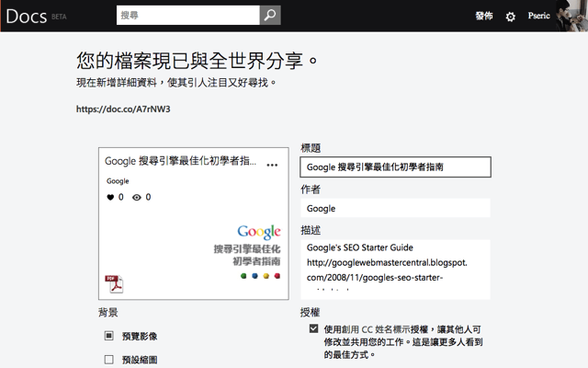Edit the 標題 title field
The image size is (588, 368).
395,167
